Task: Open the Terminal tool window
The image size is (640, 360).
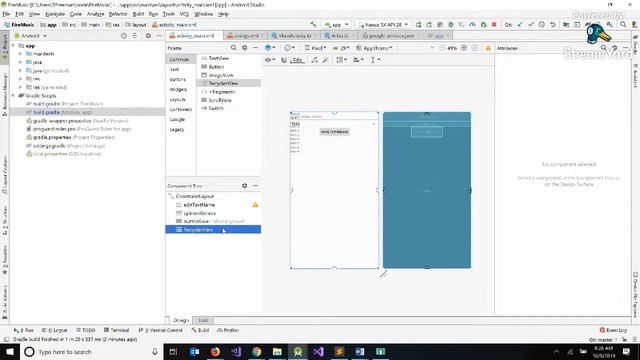Action: [116, 330]
